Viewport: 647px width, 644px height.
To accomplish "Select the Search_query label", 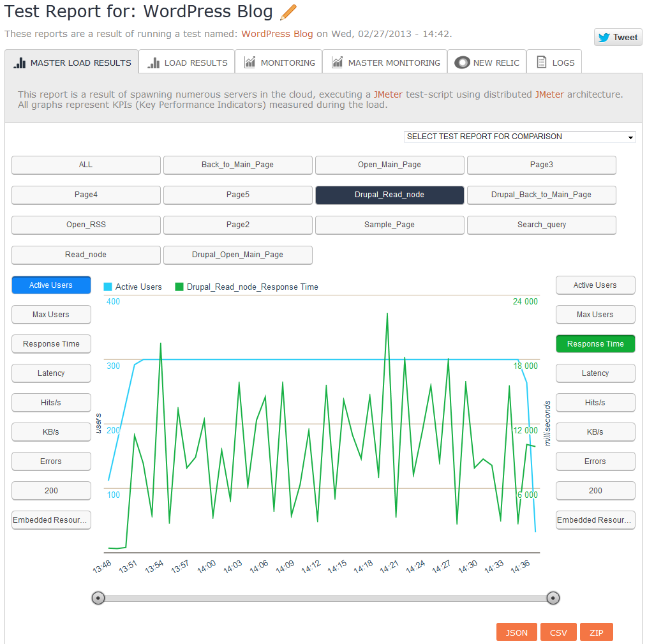I will click(x=541, y=225).
